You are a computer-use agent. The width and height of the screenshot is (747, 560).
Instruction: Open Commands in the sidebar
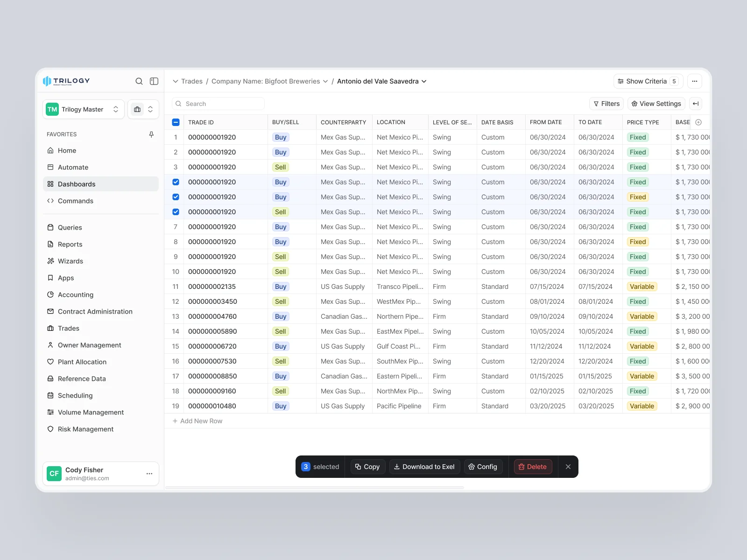pyautogui.click(x=101, y=201)
